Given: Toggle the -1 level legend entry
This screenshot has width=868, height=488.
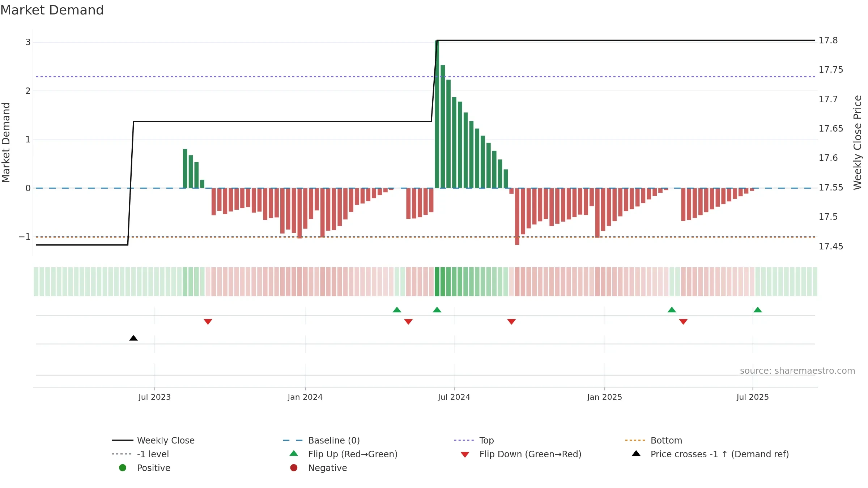Looking at the screenshot, I should [140, 454].
